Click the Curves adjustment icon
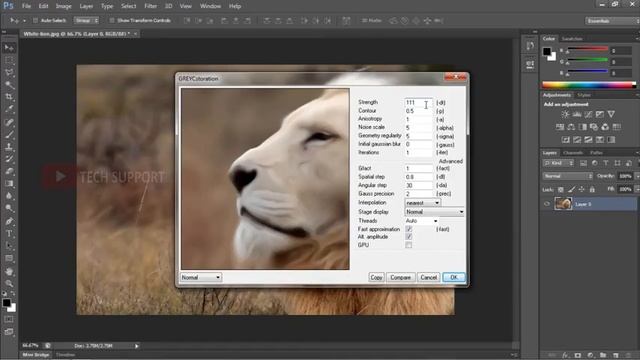 point(588,114)
